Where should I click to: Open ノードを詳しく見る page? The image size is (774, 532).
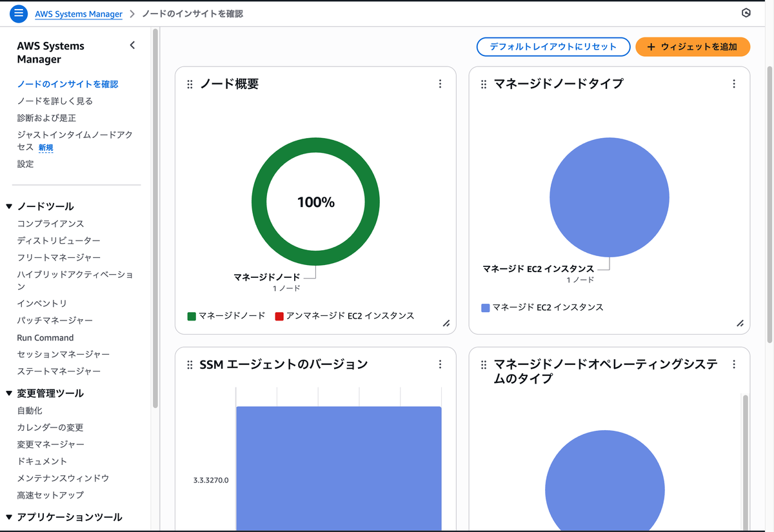tap(55, 101)
